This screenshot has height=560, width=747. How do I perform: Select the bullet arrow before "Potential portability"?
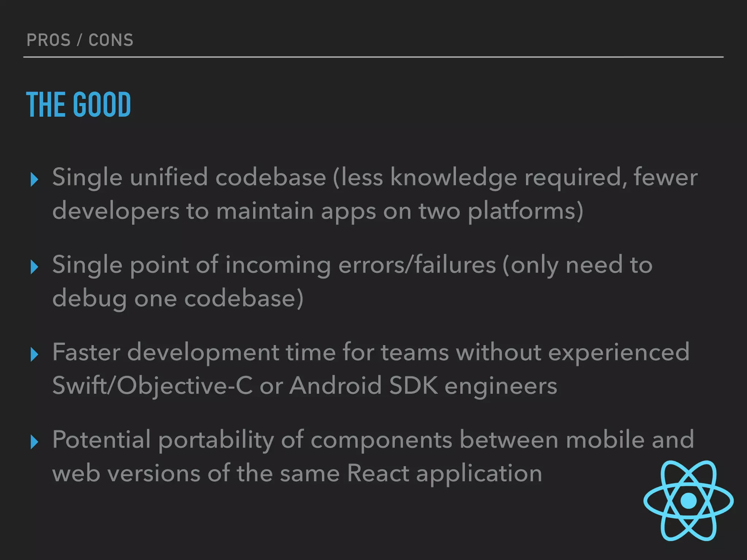click(x=35, y=442)
